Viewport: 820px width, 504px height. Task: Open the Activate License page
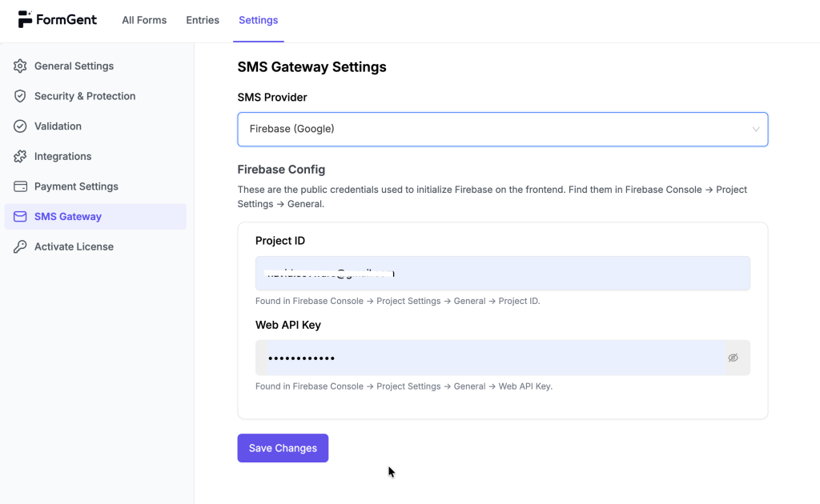[x=95, y=246]
